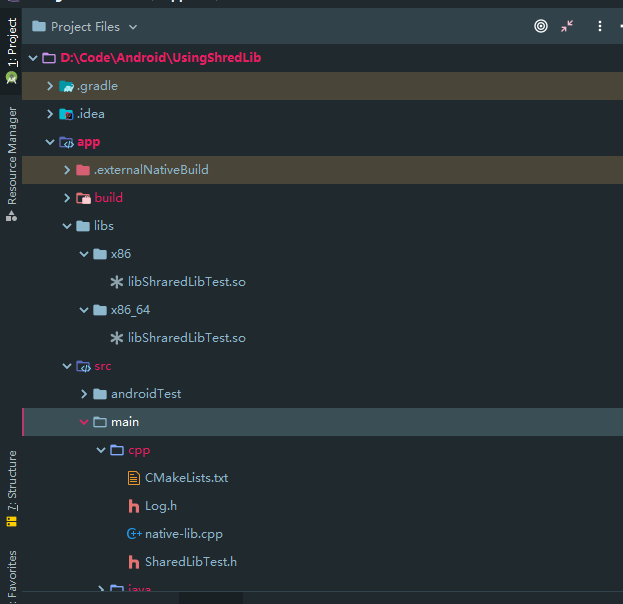Click the yellow Structure panel icon
Viewport: 623px width, 604px height.
[12, 521]
